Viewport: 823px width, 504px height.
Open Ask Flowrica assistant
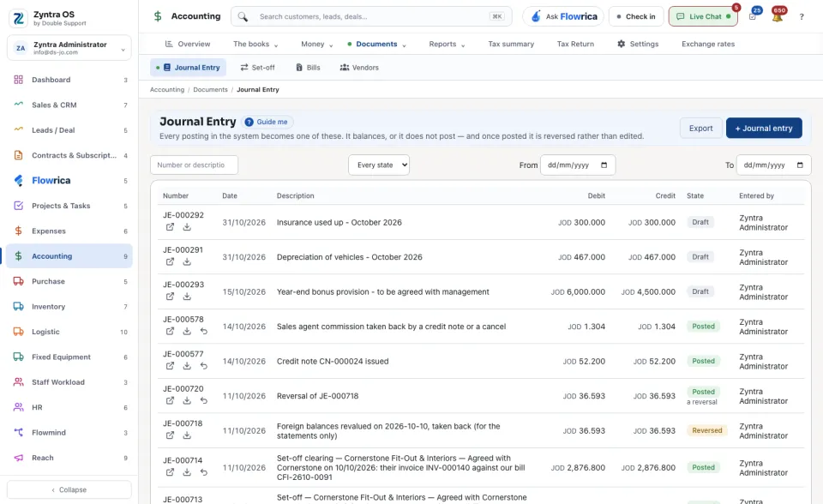(563, 16)
